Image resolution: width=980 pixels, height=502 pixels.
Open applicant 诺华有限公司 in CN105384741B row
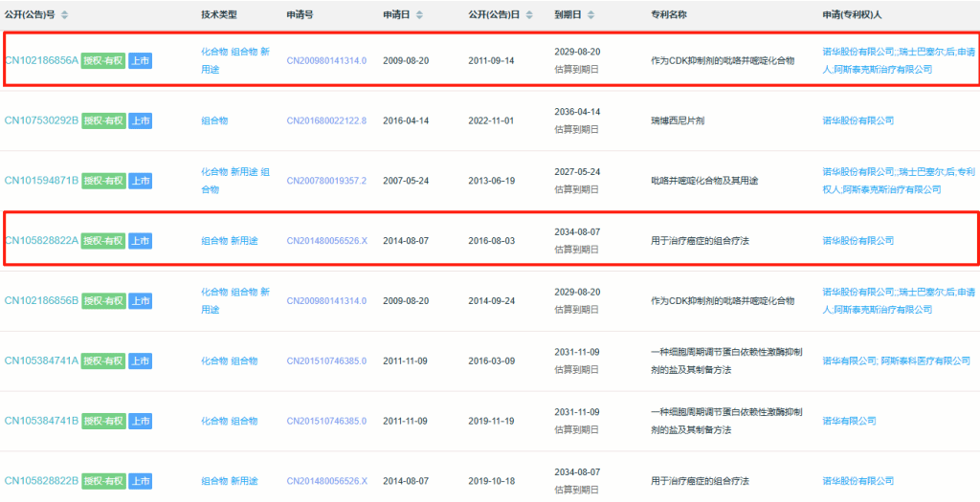click(850, 420)
